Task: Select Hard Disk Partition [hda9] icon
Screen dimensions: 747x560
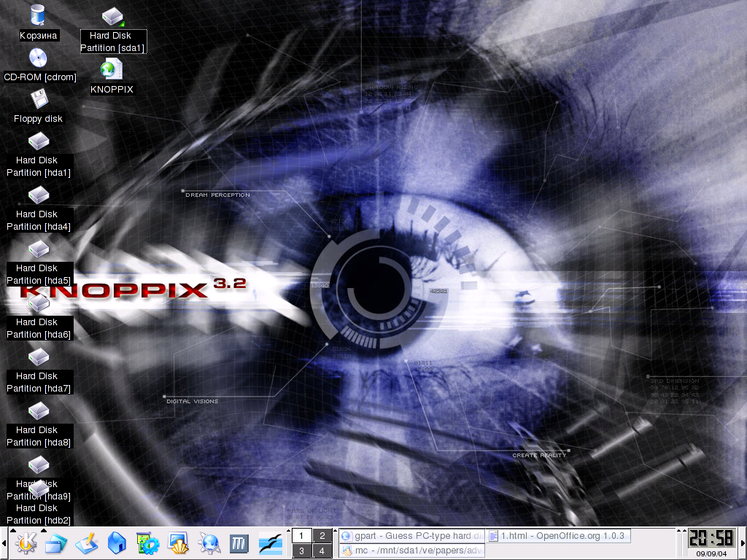Action: point(39,464)
